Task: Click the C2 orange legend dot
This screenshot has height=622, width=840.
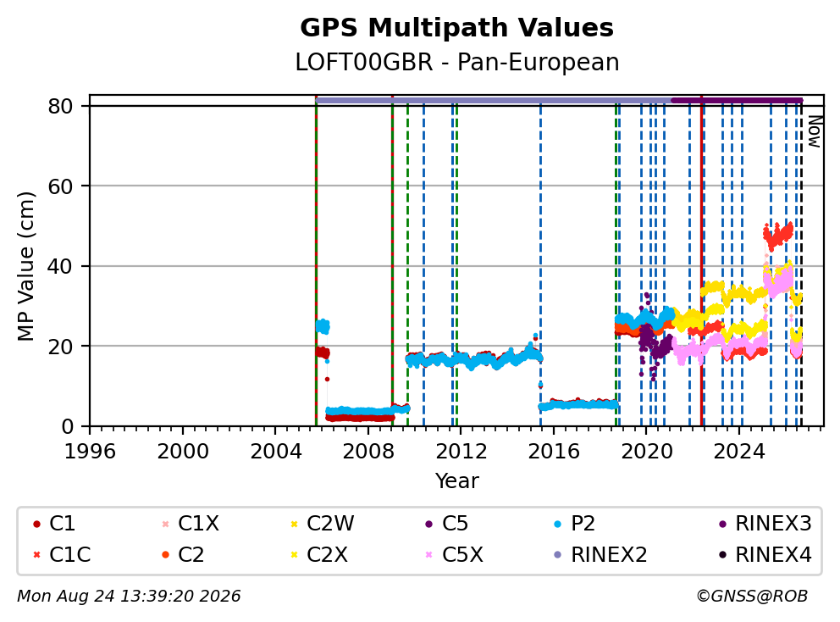Action: click(x=165, y=555)
